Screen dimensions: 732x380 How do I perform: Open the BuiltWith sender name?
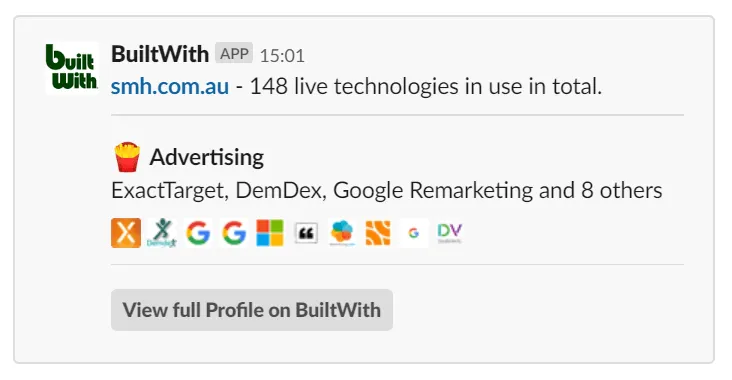tap(160, 54)
